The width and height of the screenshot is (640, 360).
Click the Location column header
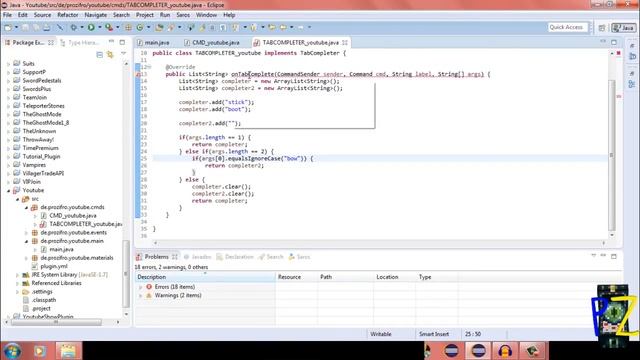pyautogui.click(x=394, y=277)
